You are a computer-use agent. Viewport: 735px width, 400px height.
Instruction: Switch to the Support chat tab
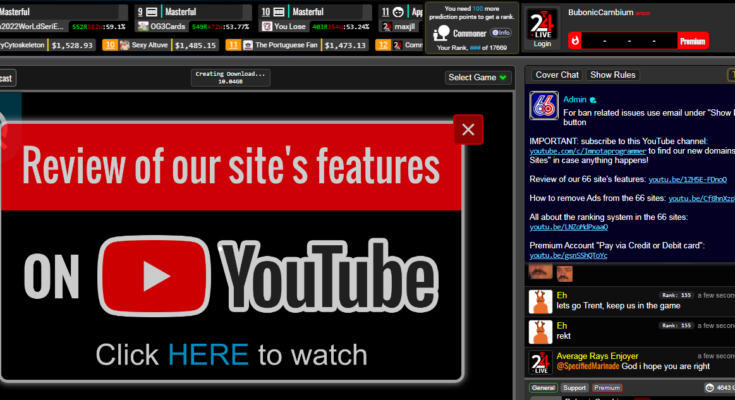point(574,388)
